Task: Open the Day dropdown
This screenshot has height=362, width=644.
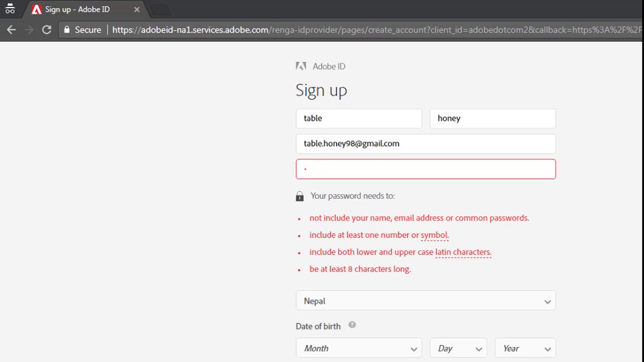Action: point(458,348)
